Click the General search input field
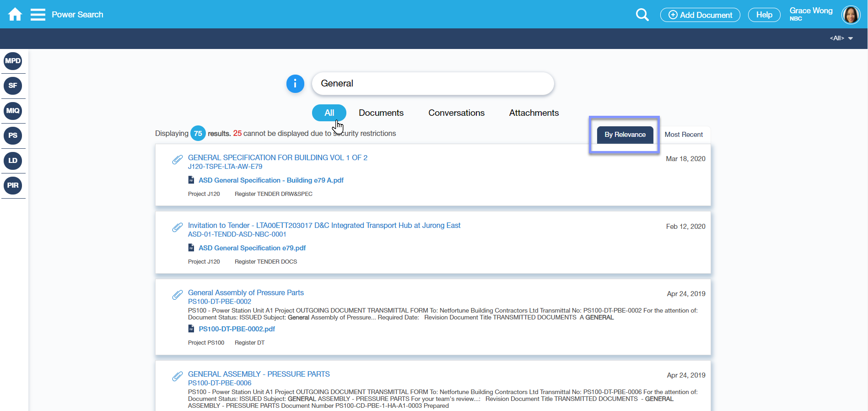868x411 pixels. [432, 84]
